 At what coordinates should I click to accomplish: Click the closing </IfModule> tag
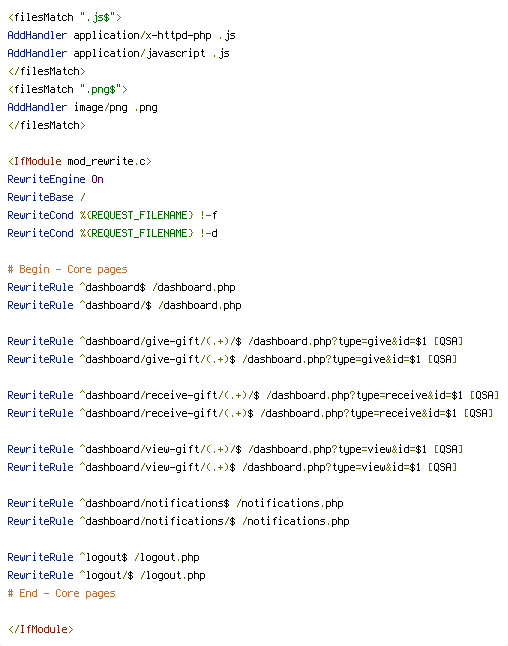click(41, 630)
